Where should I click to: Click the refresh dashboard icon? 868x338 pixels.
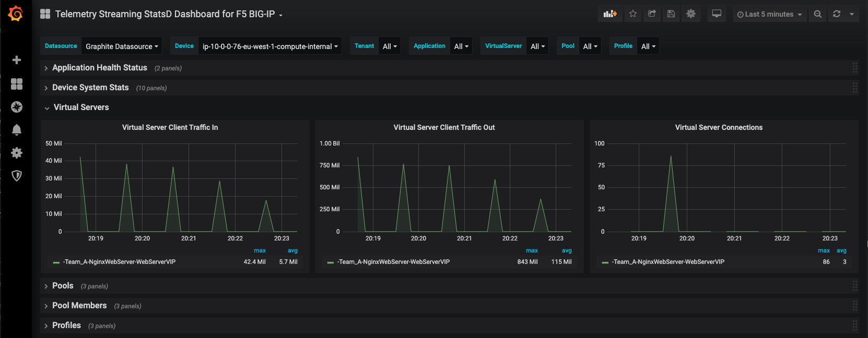[837, 14]
